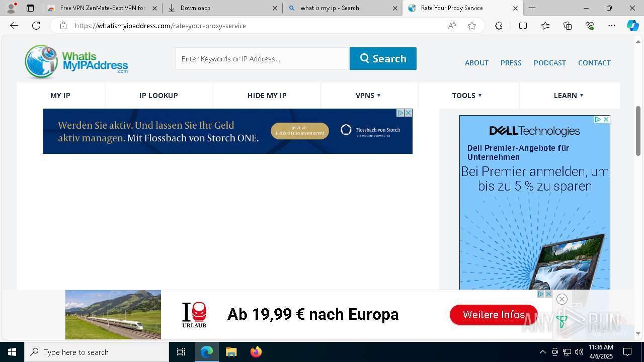Viewport: 644px width, 362px height.
Task: Click 'Jetzt ab 100.000 Euro investieren' button
Action: pos(300,131)
